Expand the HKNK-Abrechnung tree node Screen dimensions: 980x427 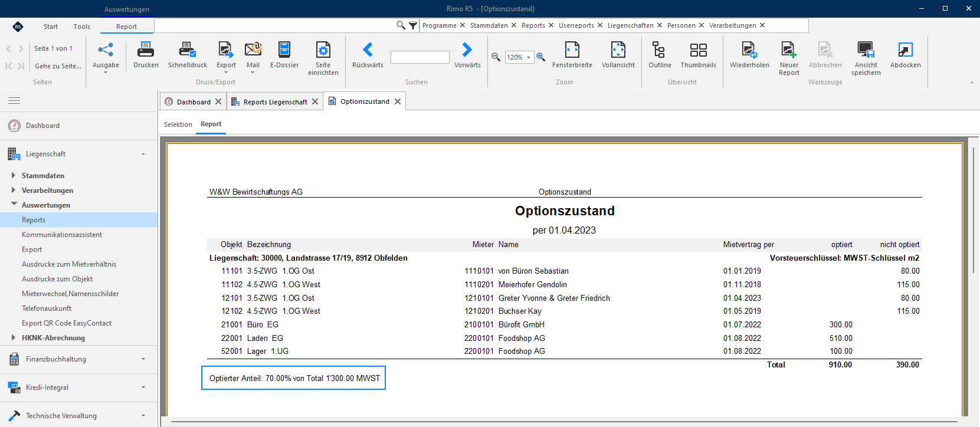click(13, 337)
